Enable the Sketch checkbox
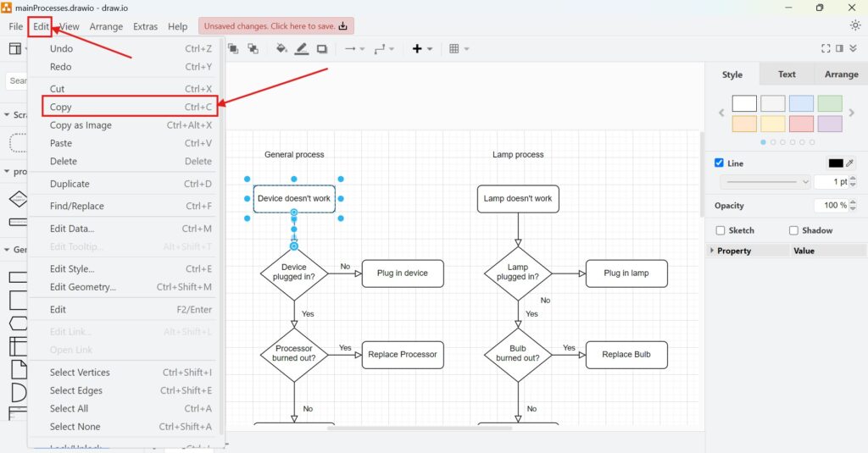 click(x=721, y=230)
